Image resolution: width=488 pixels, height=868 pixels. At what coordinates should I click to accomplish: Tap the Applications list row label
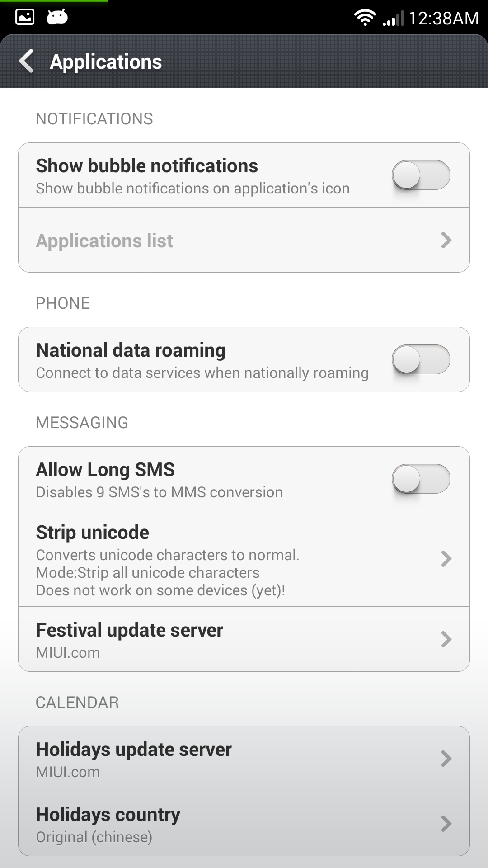(x=104, y=241)
